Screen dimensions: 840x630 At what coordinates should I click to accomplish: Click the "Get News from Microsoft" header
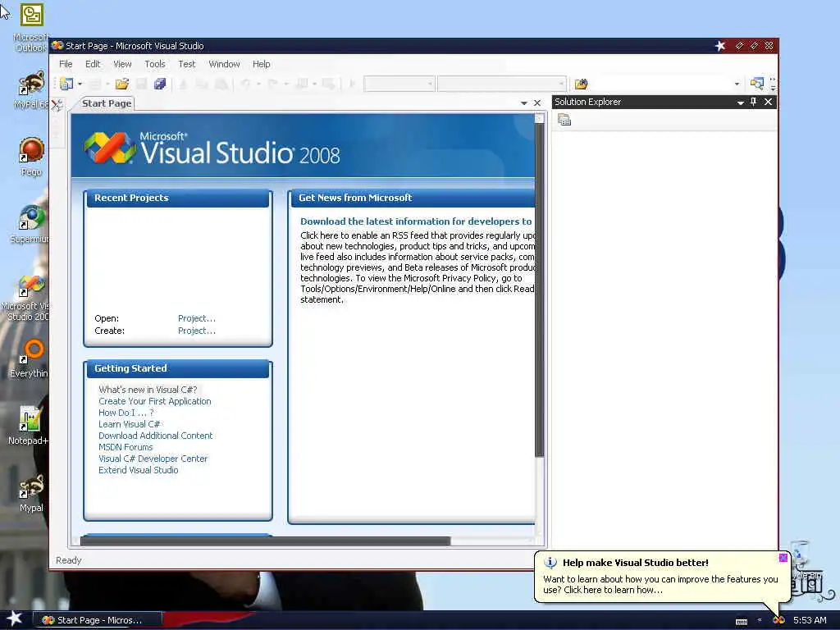pos(413,198)
